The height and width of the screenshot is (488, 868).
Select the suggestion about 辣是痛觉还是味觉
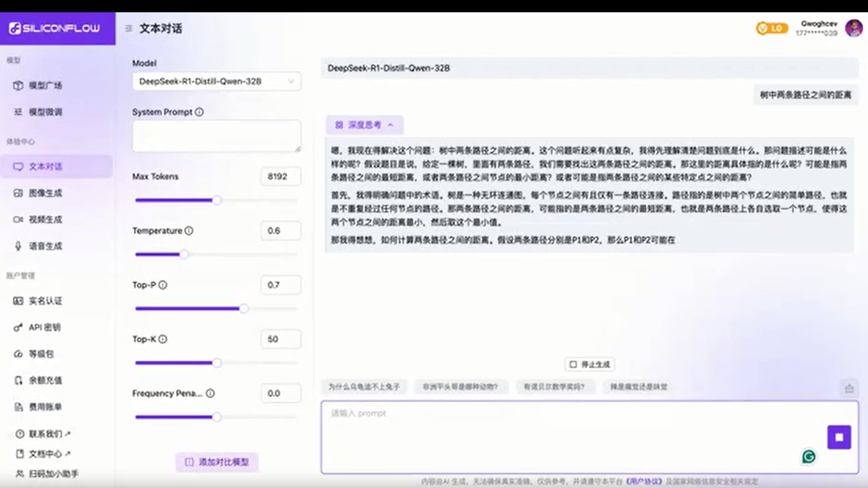[x=638, y=387]
